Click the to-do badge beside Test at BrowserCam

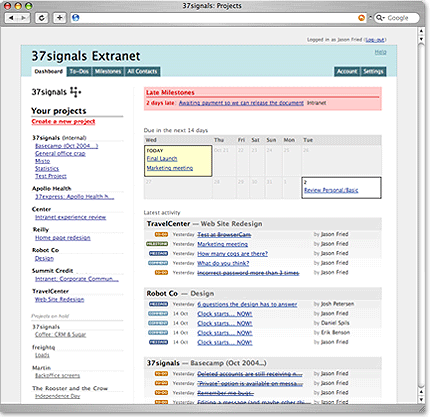coord(161,235)
